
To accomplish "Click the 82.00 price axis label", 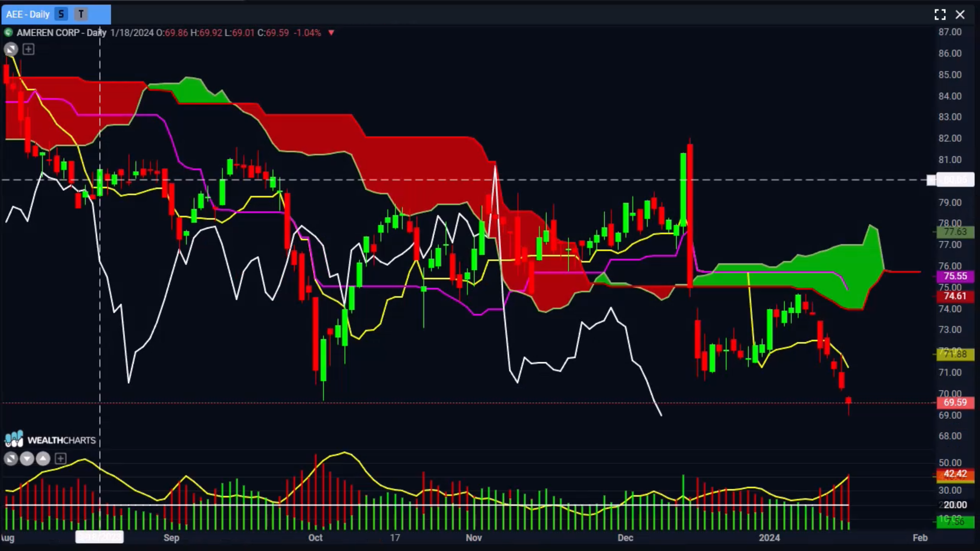I will [x=949, y=138].
